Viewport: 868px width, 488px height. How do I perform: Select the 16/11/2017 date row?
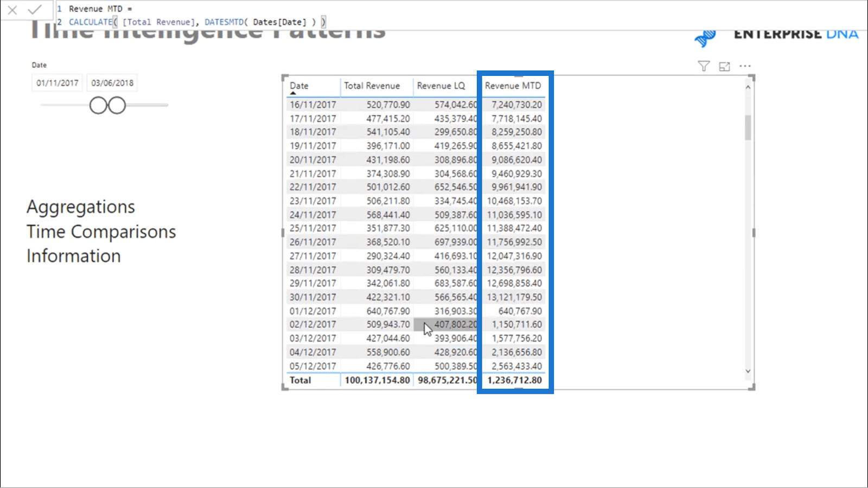pyautogui.click(x=416, y=105)
